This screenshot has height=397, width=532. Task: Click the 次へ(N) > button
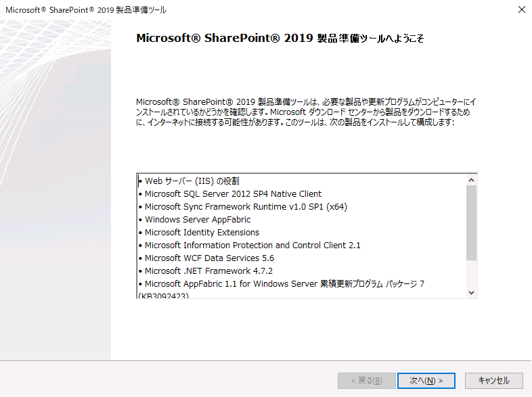[426, 381]
